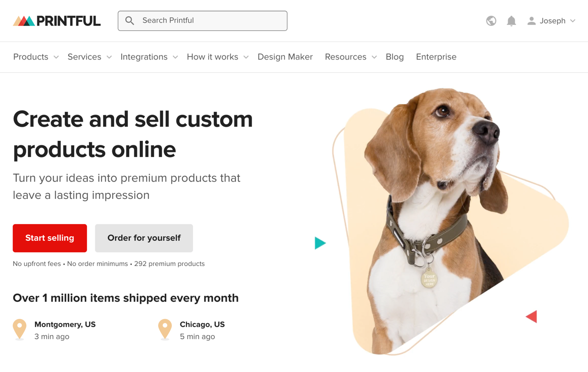The image size is (588, 372).
Task: Open notifications via the bell icon
Action: 511,21
